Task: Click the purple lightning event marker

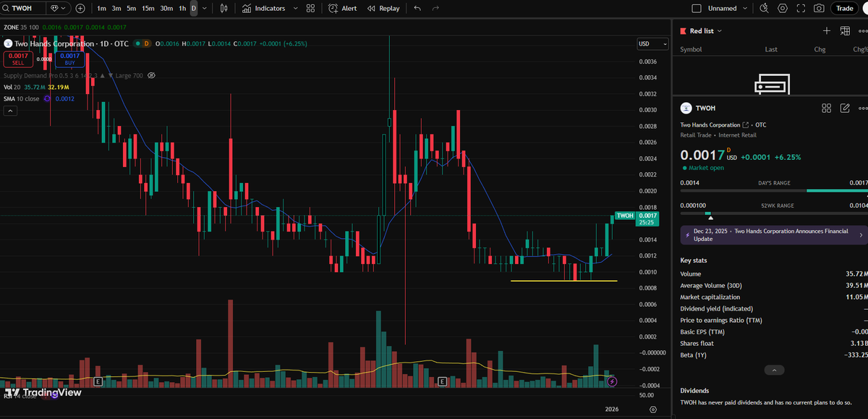Action: 612,380
